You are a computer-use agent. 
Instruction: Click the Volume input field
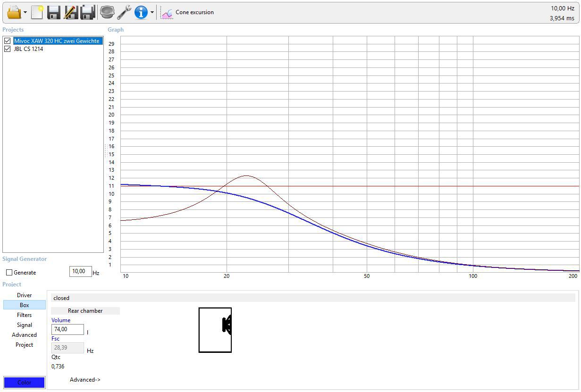67,329
